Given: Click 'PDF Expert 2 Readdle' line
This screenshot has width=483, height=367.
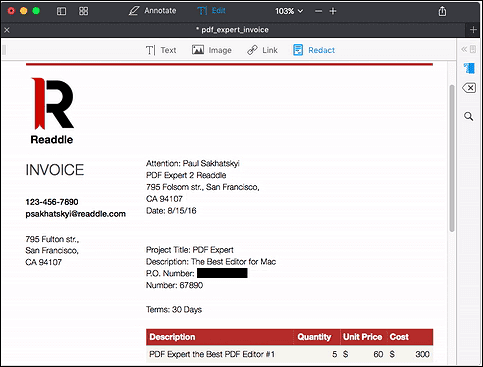Looking at the screenshot, I should (186, 175).
